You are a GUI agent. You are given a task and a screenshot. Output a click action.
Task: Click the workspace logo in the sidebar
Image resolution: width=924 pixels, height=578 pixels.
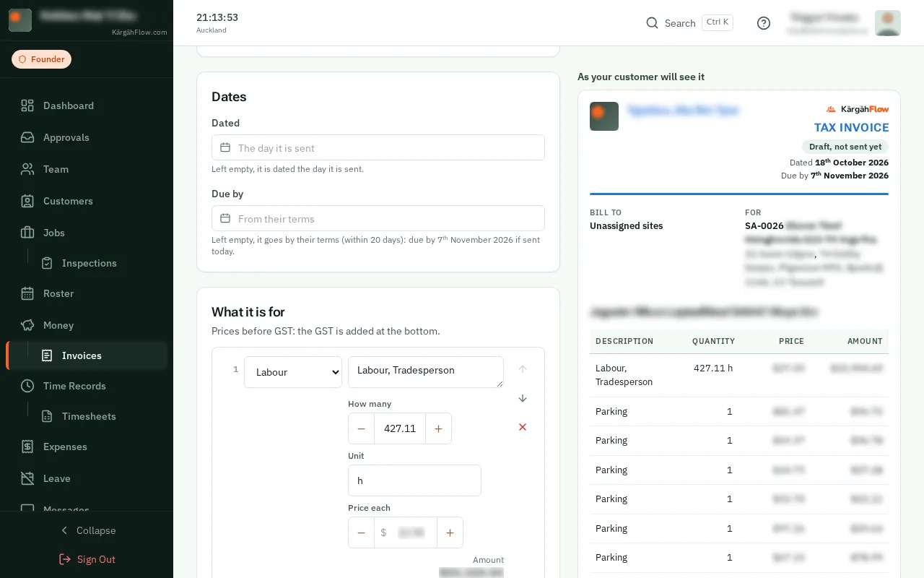20,20
